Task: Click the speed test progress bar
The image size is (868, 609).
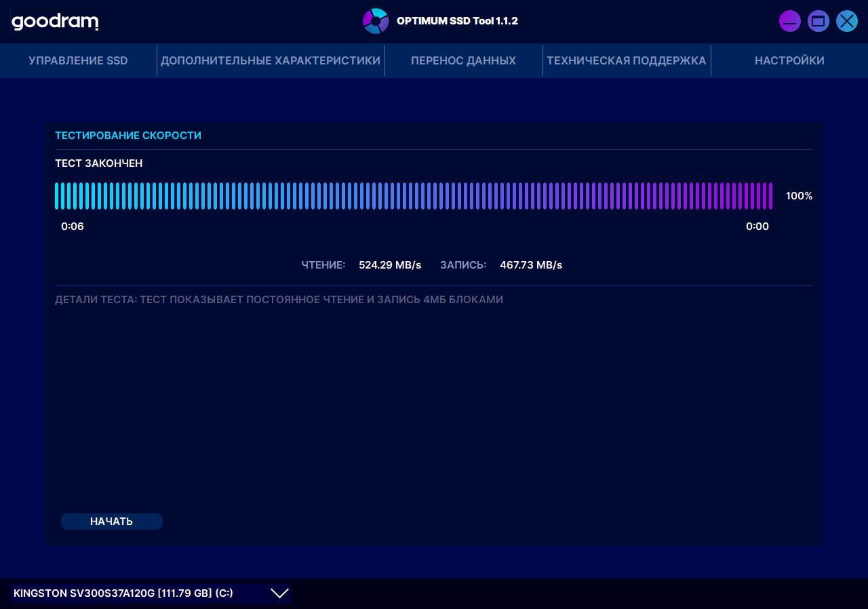Action: 414,196
